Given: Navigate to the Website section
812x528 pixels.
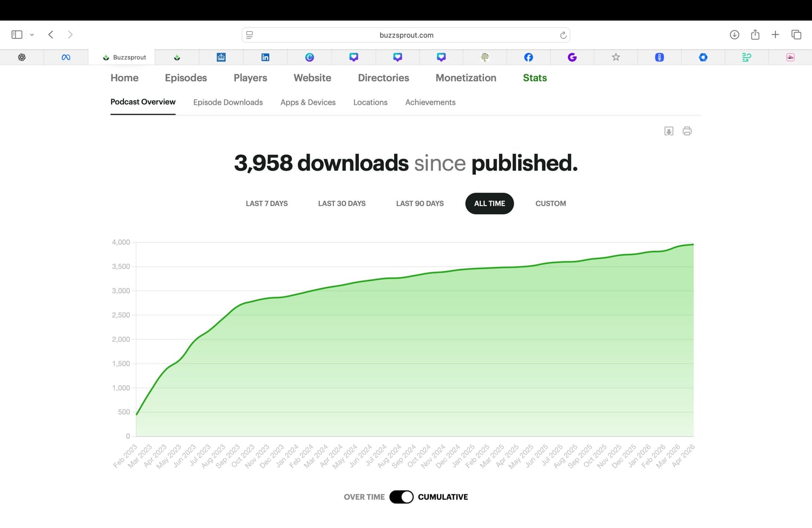Looking at the screenshot, I should click(x=312, y=78).
